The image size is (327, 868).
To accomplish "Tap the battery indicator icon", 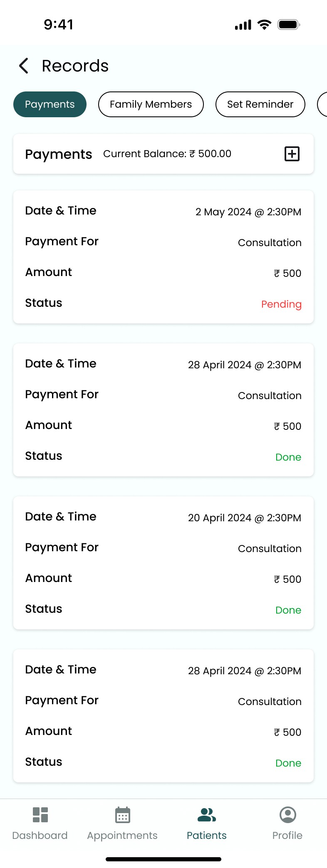I will coord(289,25).
